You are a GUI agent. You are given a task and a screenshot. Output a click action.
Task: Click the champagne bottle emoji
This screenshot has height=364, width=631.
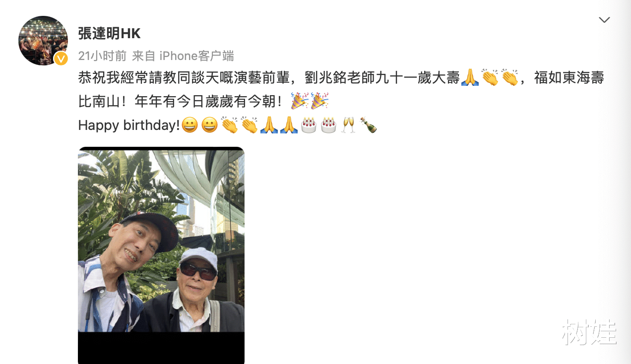pos(368,125)
